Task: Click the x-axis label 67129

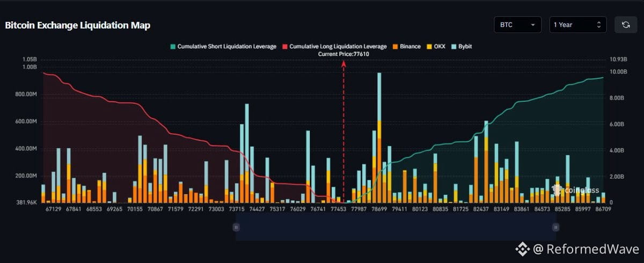Action: 53,209
